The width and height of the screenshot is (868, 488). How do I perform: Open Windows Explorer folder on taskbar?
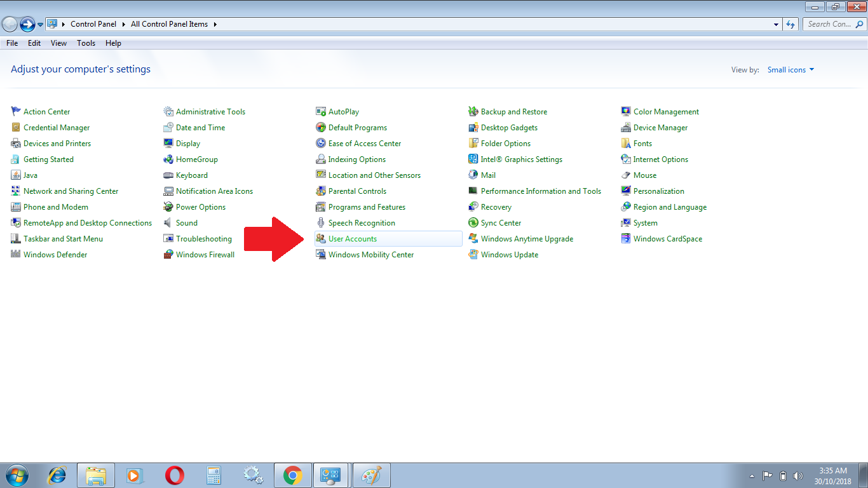[96, 475]
